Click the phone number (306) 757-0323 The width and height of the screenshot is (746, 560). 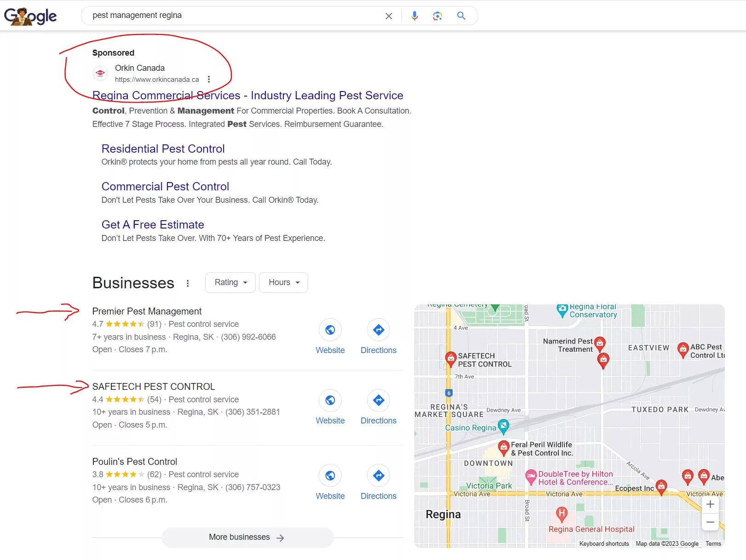point(252,487)
